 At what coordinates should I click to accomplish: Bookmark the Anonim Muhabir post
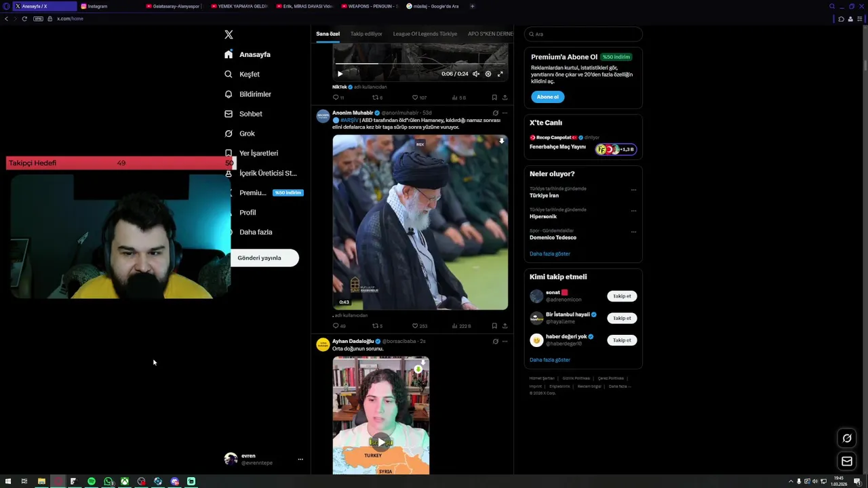point(494,326)
